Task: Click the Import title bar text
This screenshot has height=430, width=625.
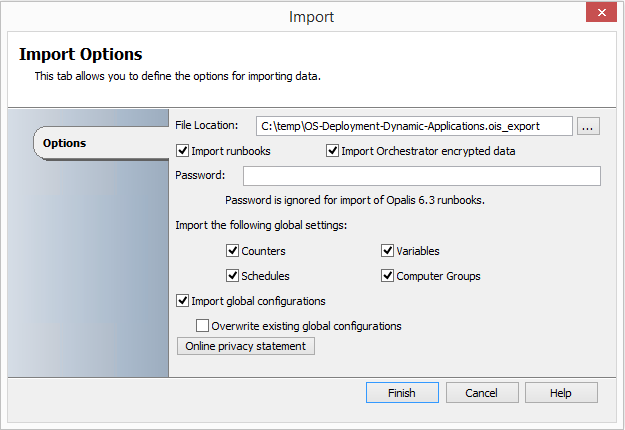Action: coord(311,17)
